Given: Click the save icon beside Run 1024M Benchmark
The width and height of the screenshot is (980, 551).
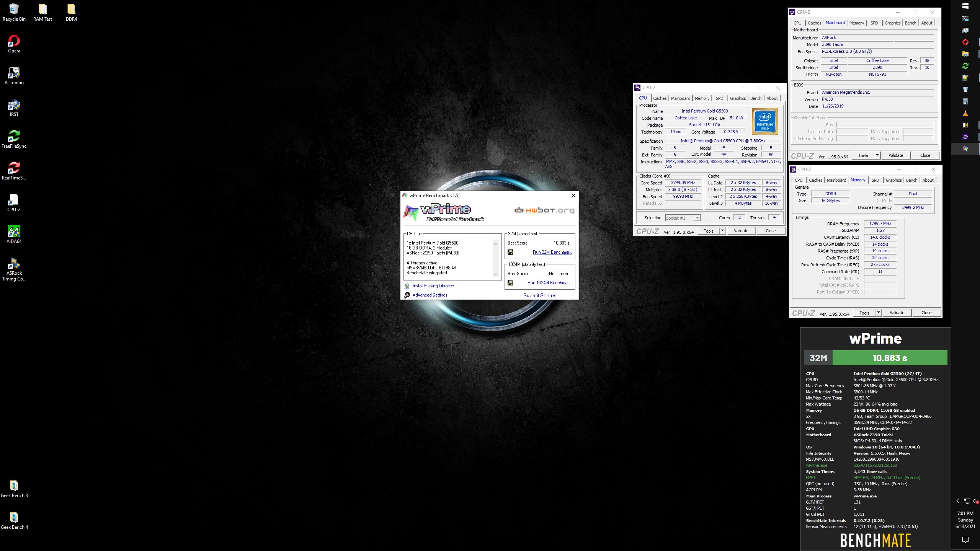Looking at the screenshot, I should click(510, 283).
